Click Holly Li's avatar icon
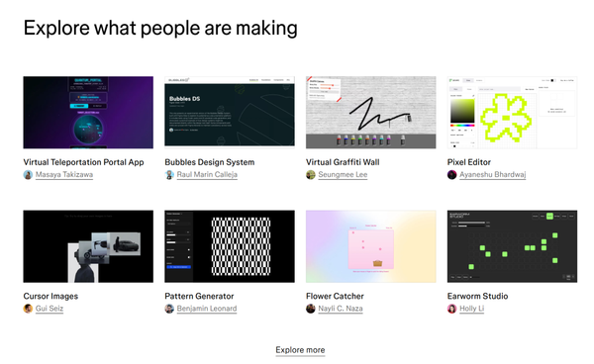This screenshot has width=594, height=364. 452,309
